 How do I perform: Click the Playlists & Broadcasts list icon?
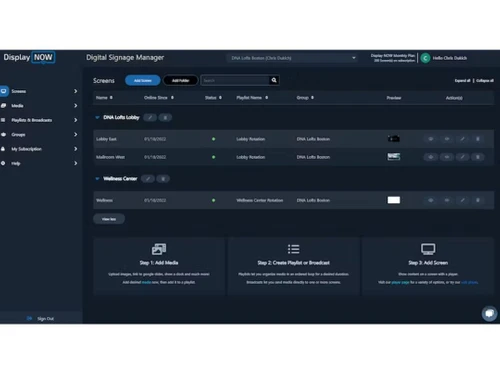[x=3, y=120]
